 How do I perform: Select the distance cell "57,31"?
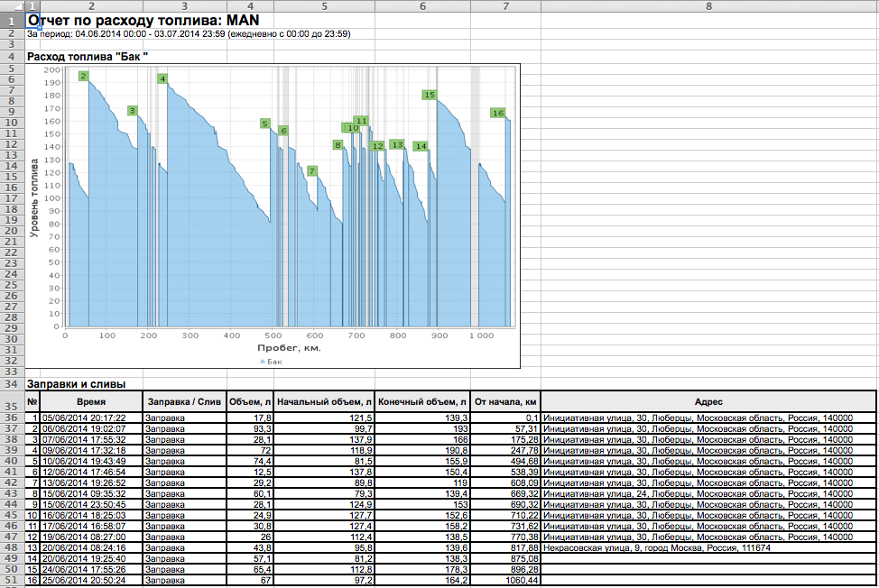coord(505,429)
